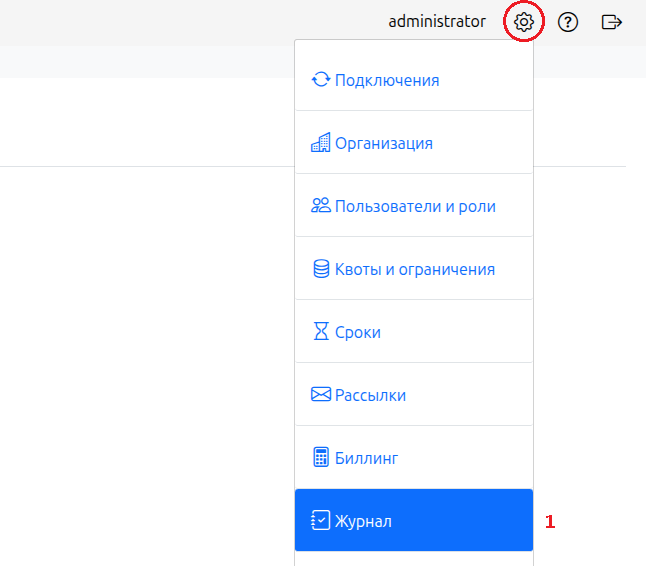Click the hourglass icon beside Сроки

coord(321,332)
